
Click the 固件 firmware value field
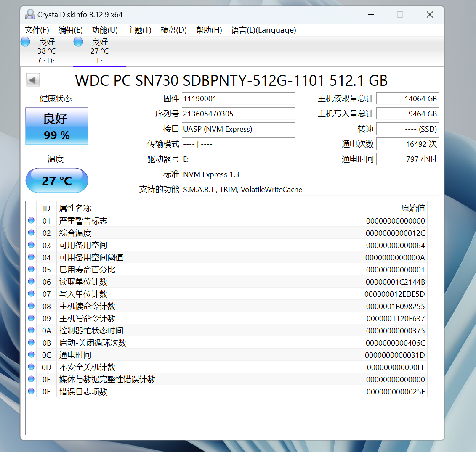coord(238,99)
